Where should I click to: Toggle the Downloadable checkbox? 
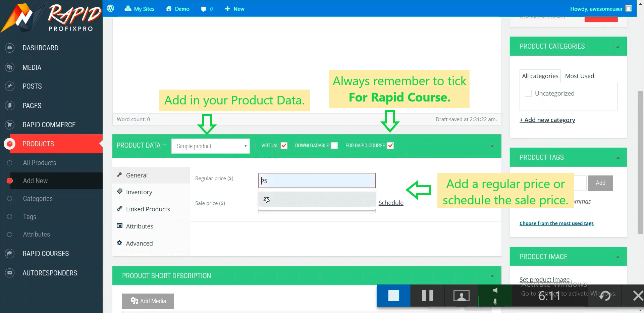[334, 146]
